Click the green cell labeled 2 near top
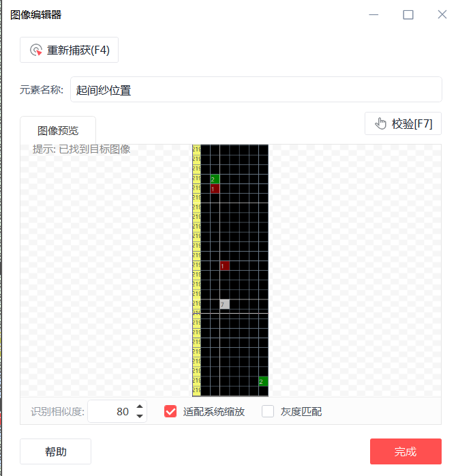 click(x=215, y=179)
